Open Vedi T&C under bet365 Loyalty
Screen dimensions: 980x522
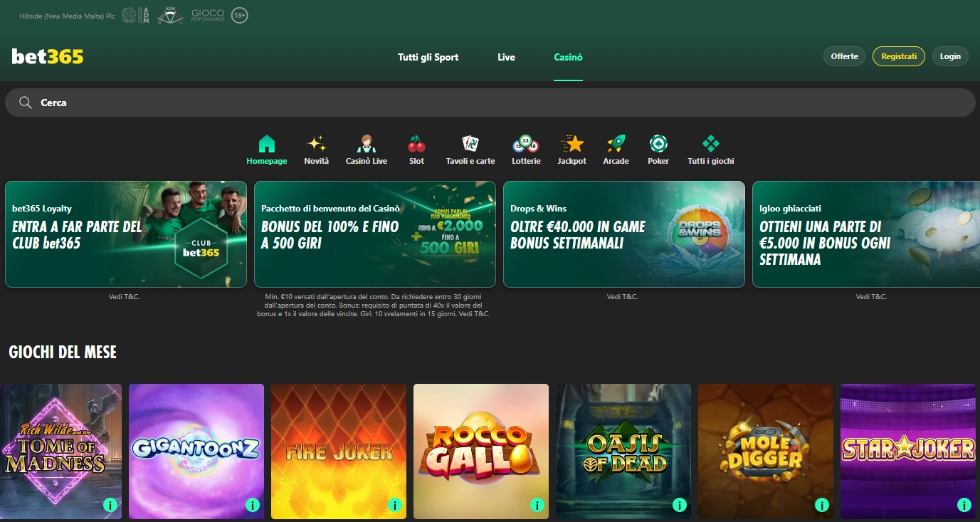(x=125, y=296)
